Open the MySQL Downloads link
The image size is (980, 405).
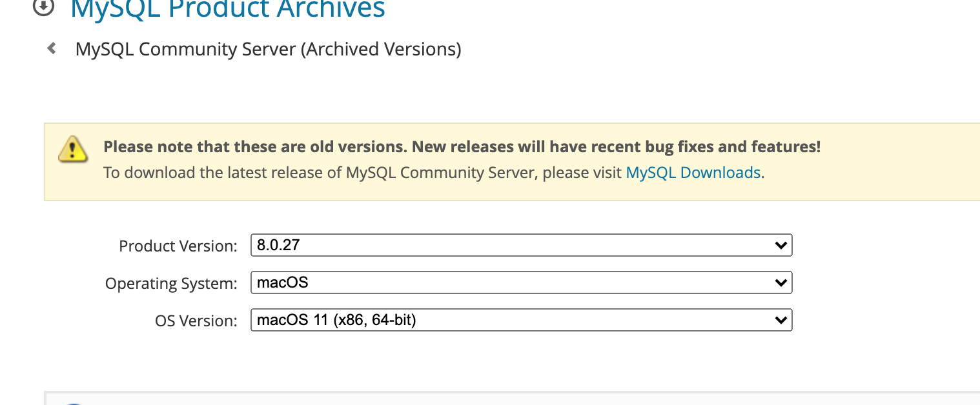693,173
